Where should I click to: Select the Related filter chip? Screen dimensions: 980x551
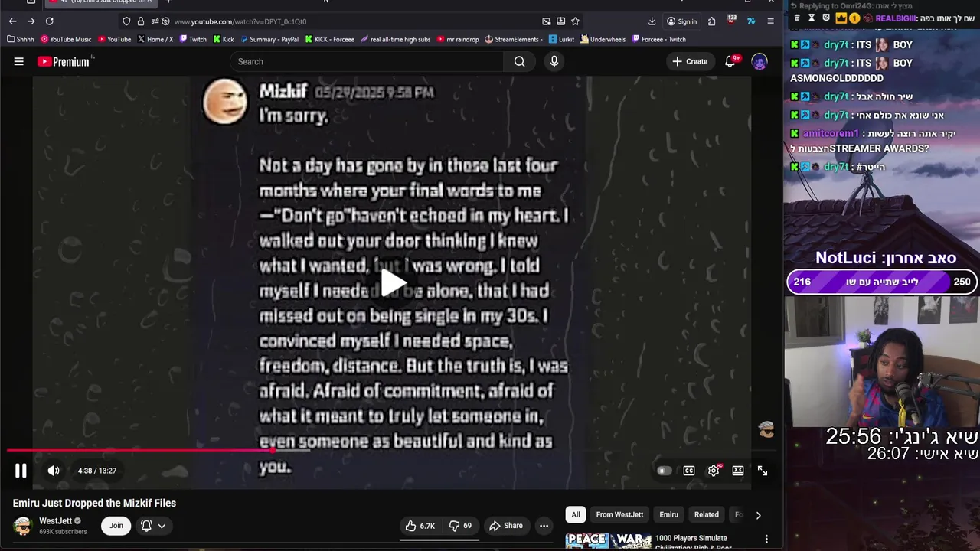tap(707, 515)
